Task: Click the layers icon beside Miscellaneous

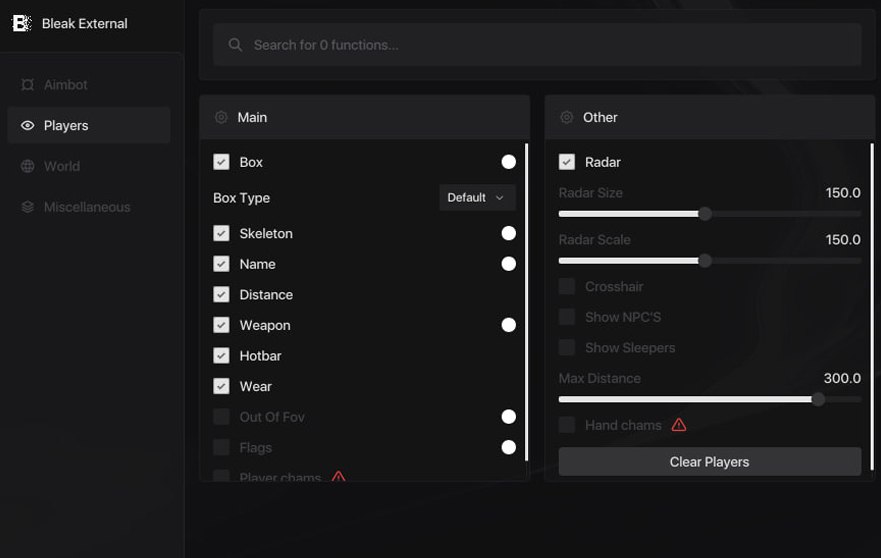Action: (27, 207)
